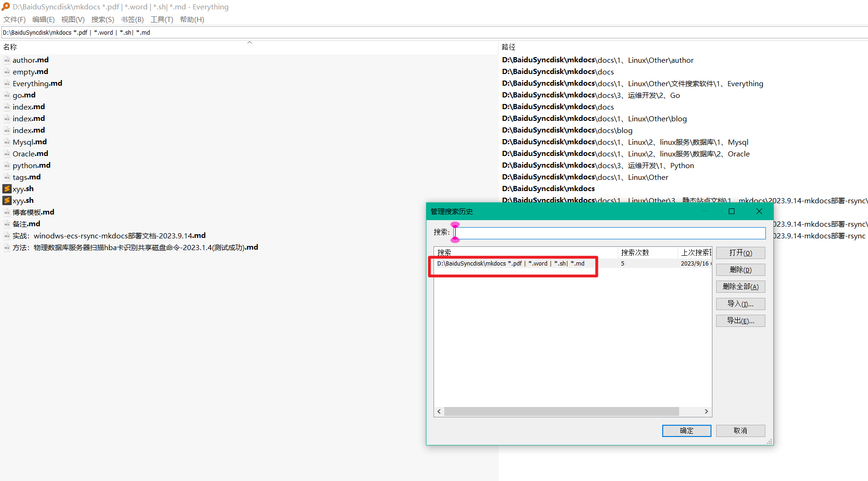Screen dimensions: 868x481
Task: Confirm with the 确定 button
Action: point(687,431)
